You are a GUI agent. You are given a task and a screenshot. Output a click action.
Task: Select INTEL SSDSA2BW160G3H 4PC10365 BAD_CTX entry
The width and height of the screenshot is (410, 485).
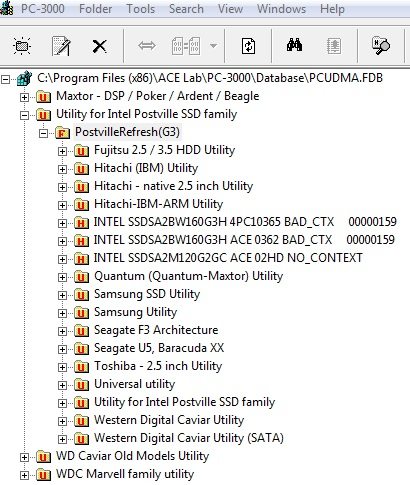click(245, 222)
